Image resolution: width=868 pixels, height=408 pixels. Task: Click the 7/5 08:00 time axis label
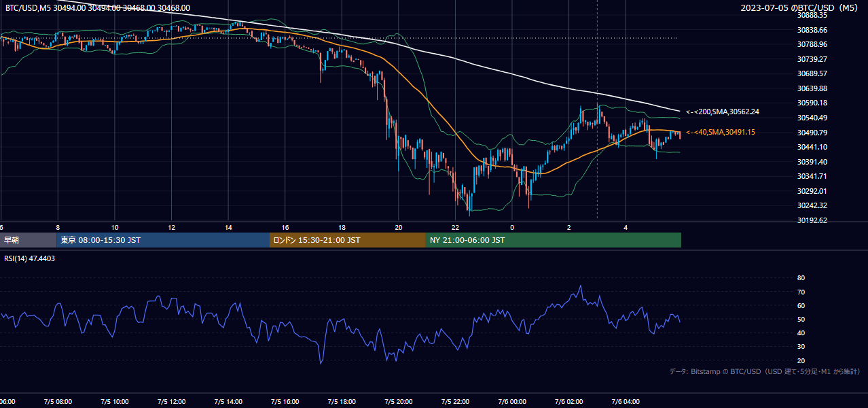pyautogui.click(x=58, y=402)
